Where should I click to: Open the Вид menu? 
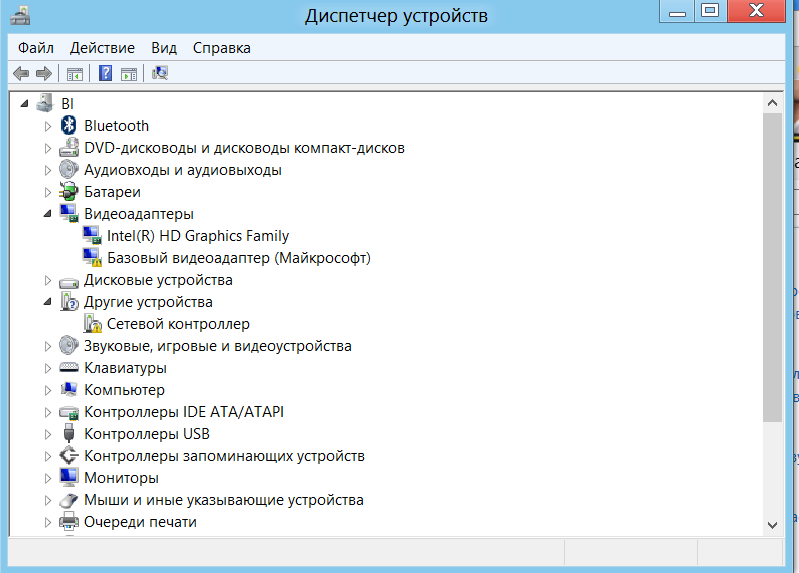point(164,48)
